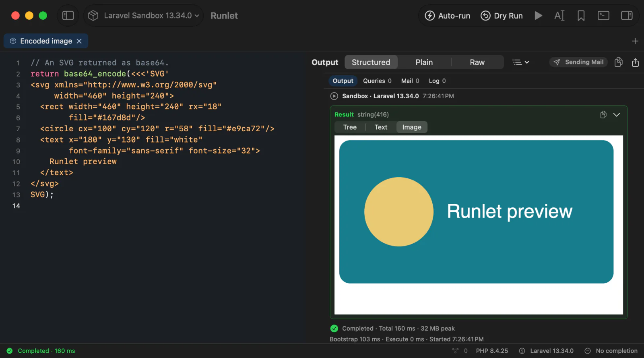Toggle the right sidebar panel

pos(627,16)
